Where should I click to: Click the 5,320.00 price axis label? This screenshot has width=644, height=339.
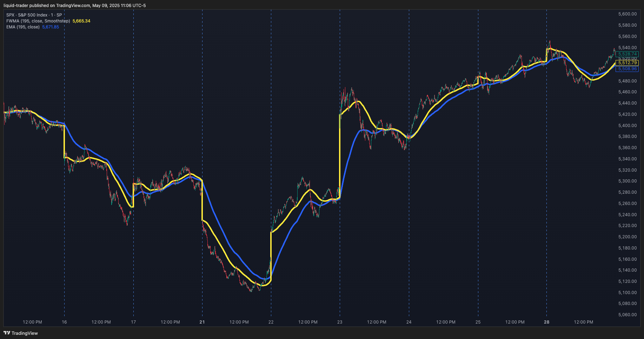(x=628, y=170)
